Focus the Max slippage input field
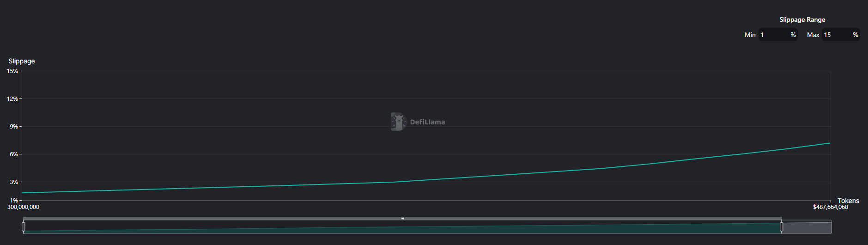Viewport: 868px width, 245px height. point(837,35)
